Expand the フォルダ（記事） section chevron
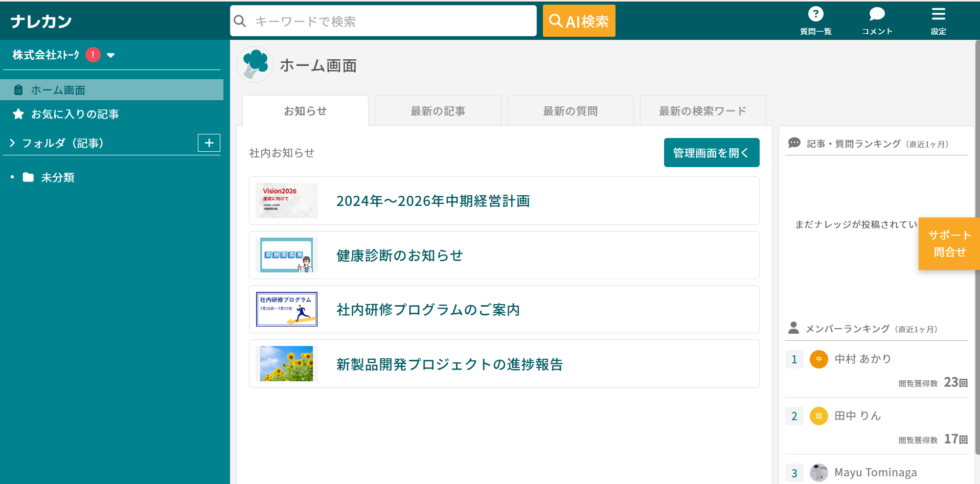The image size is (980, 484). coord(12,143)
